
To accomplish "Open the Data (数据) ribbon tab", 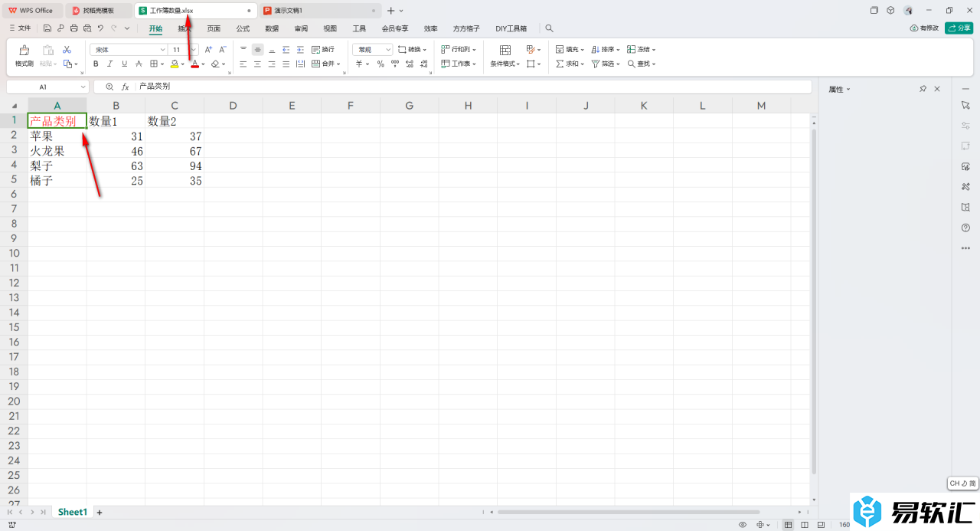I will 272,28.
